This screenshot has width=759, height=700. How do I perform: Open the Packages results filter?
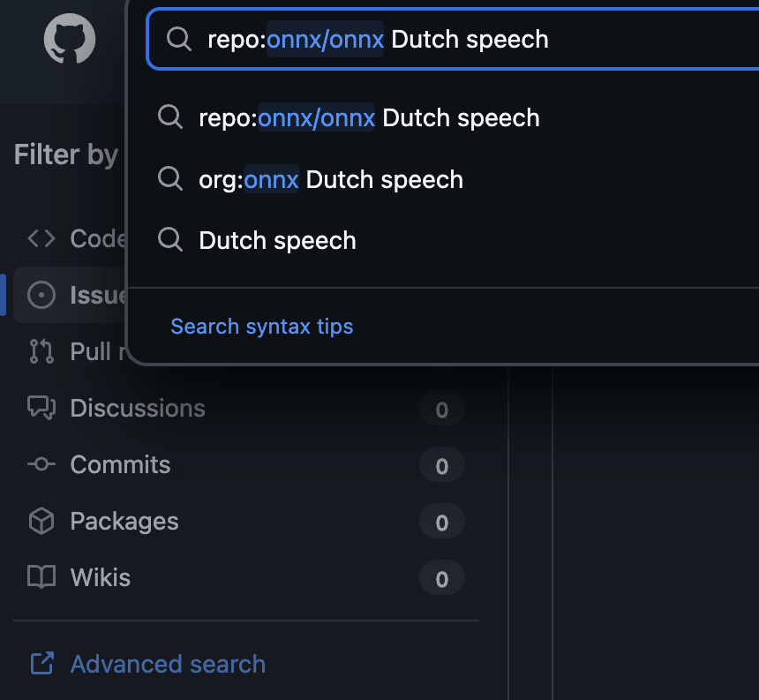tap(124, 521)
